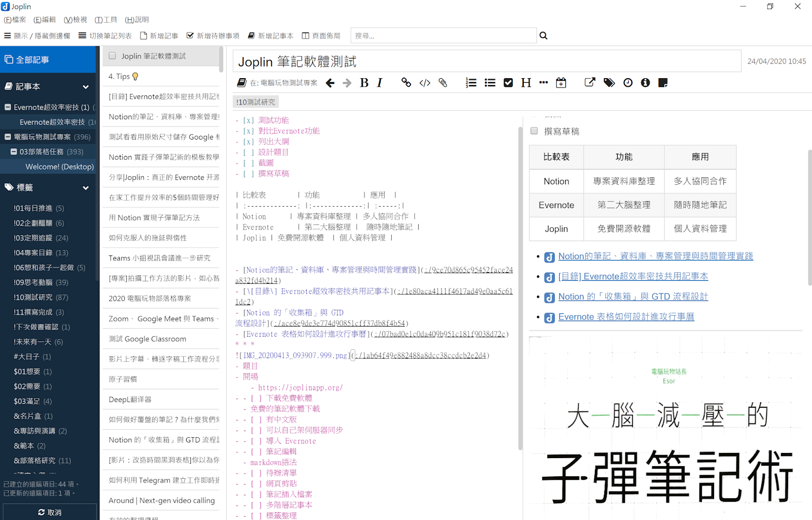Click the note list's vertical scrollbar
Image resolution: width=812 pixels, height=520 pixels.
coord(221,59)
